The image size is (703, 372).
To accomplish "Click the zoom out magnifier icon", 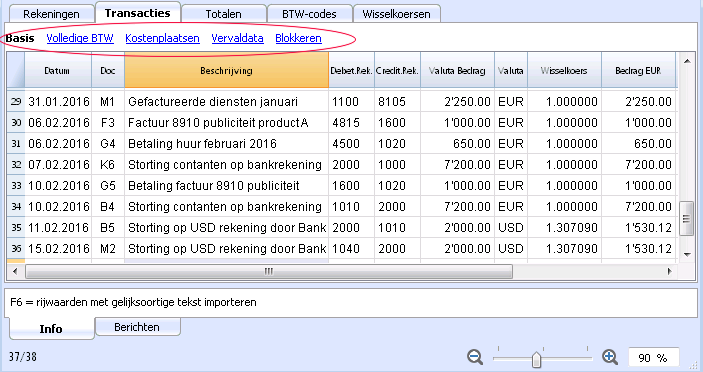I will [x=475, y=357].
